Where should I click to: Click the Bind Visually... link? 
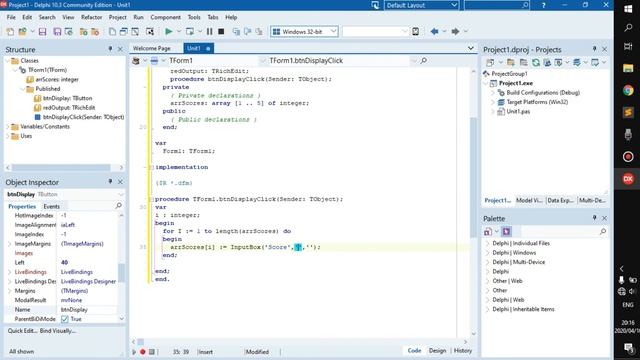pos(58,331)
